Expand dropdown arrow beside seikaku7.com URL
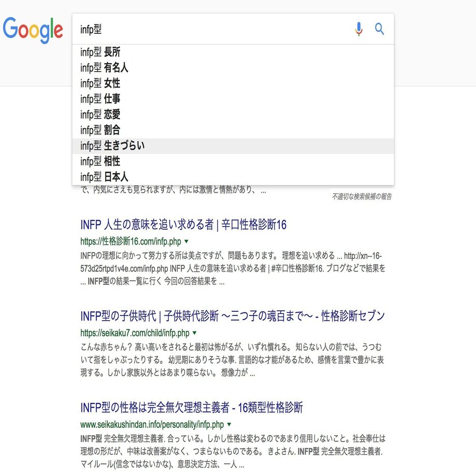 click(x=195, y=333)
